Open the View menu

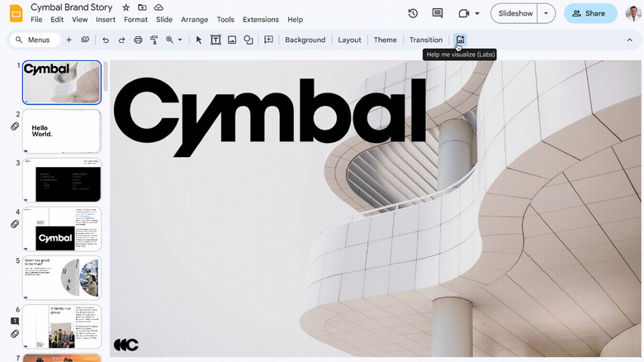[x=80, y=20]
